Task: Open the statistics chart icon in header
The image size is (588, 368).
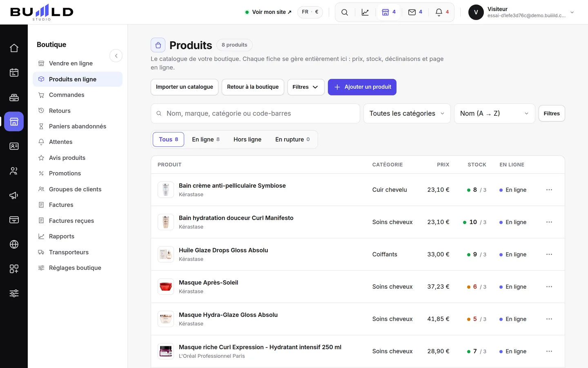Action: coord(365,12)
